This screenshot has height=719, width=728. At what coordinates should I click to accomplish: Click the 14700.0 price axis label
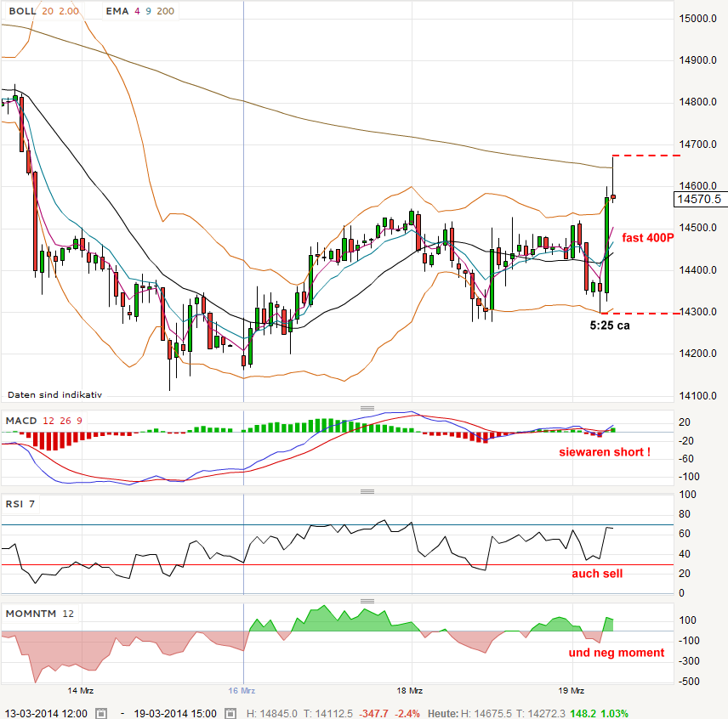click(698, 144)
